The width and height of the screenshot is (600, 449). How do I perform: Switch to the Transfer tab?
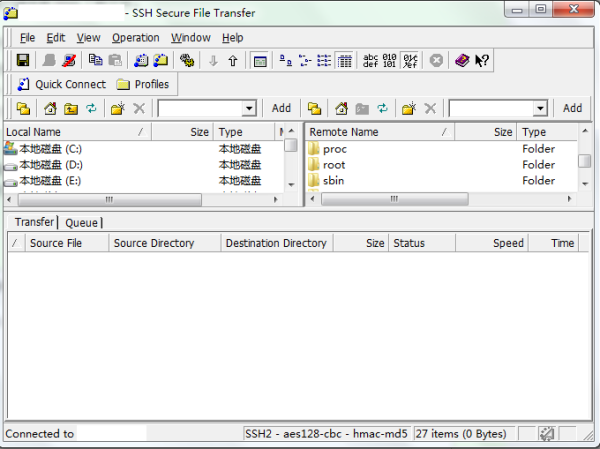34,222
